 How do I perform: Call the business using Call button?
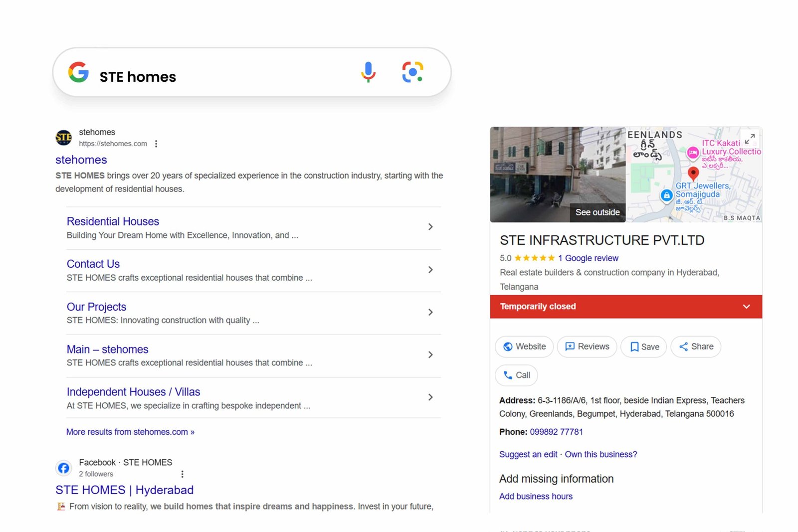[516, 375]
